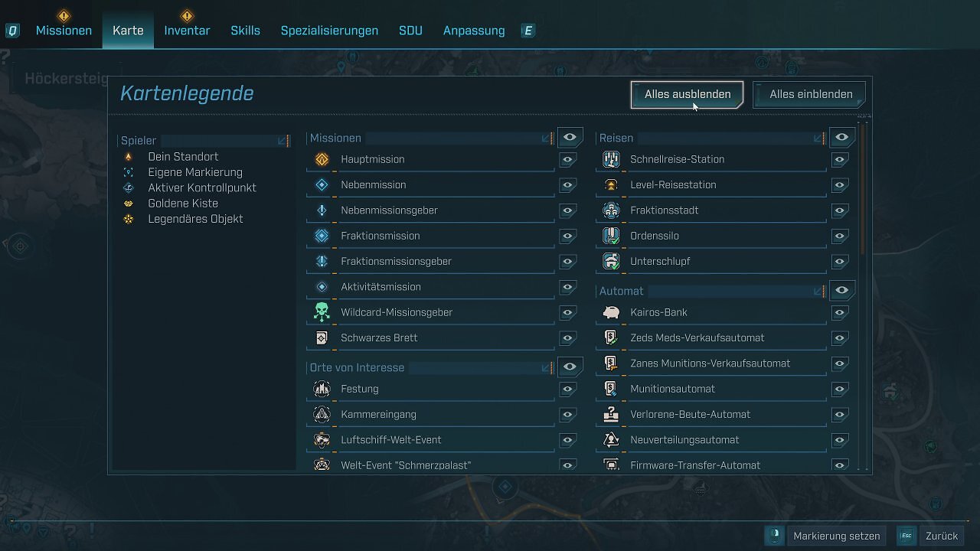The height and width of the screenshot is (551, 980).
Task: Select the Fraktionsmissionsgeber icon
Action: coord(322,261)
